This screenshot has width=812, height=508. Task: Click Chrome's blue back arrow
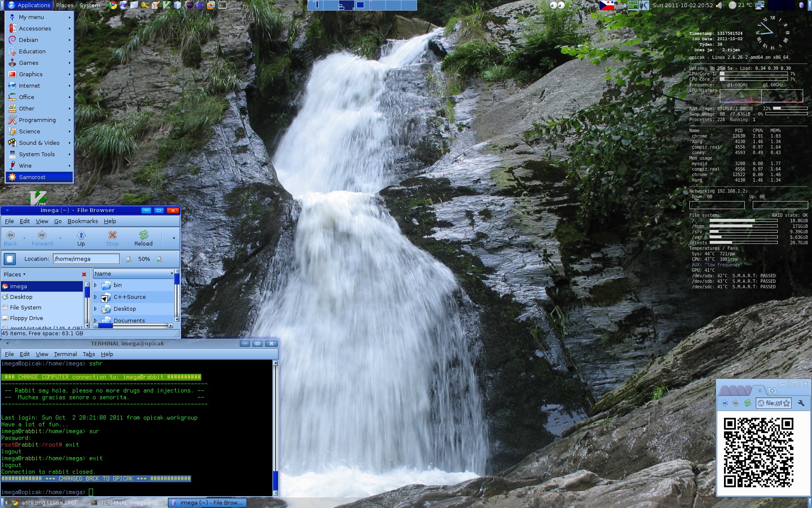coord(725,403)
